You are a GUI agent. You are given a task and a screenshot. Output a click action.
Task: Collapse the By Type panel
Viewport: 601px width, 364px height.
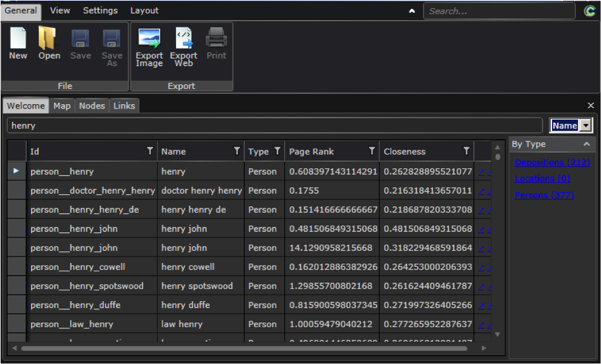pos(586,144)
